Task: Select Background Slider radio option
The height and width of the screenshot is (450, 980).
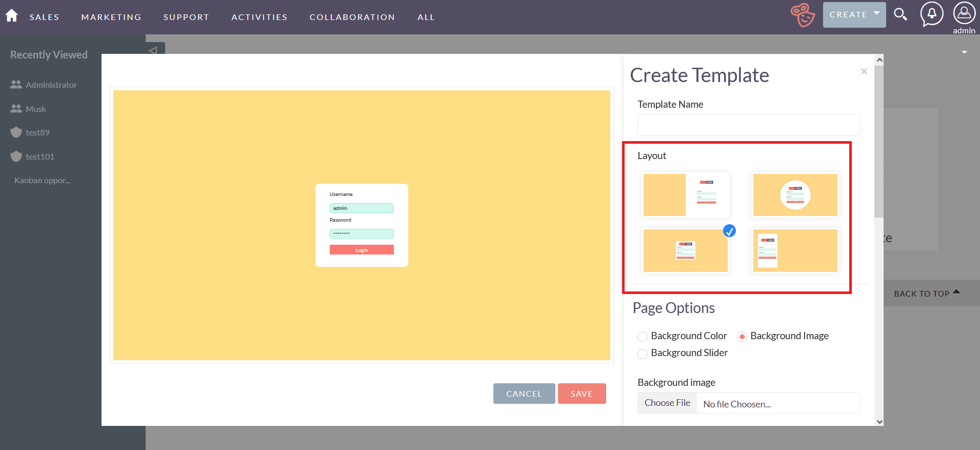Action: [x=643, y=354]
